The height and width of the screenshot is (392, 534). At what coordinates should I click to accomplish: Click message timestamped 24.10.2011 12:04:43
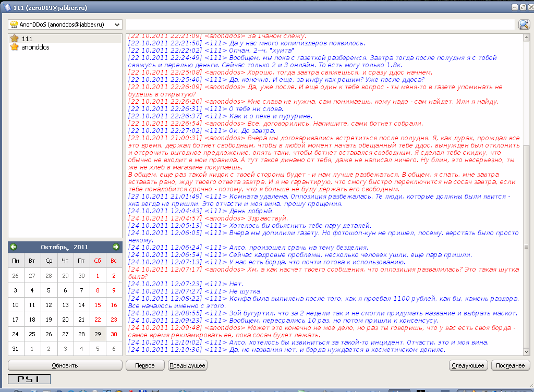click(201, 211)
